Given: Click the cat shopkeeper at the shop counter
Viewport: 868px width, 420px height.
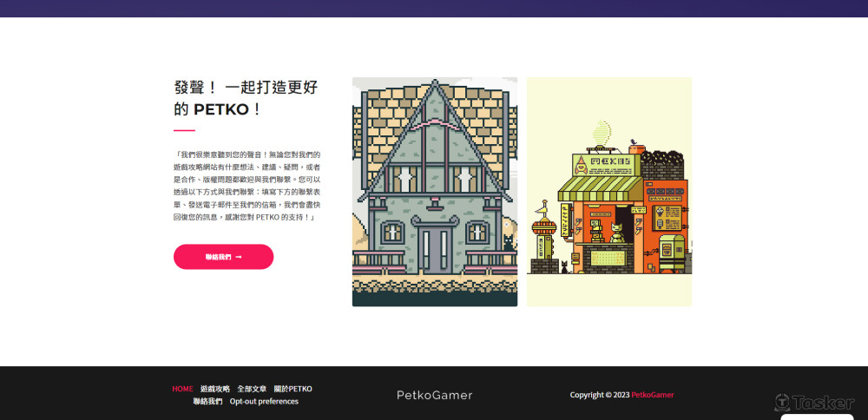Looking at the screenshot, I should 617,233.
